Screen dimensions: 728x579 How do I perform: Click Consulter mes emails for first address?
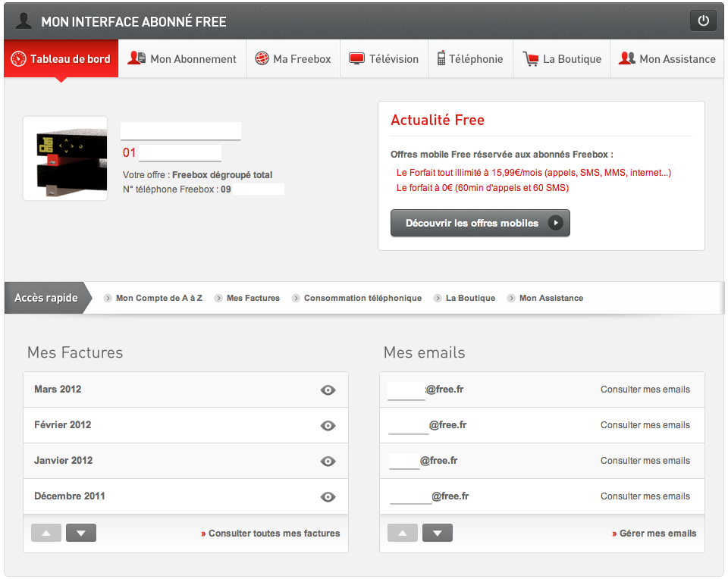click(x=645, y=390)
